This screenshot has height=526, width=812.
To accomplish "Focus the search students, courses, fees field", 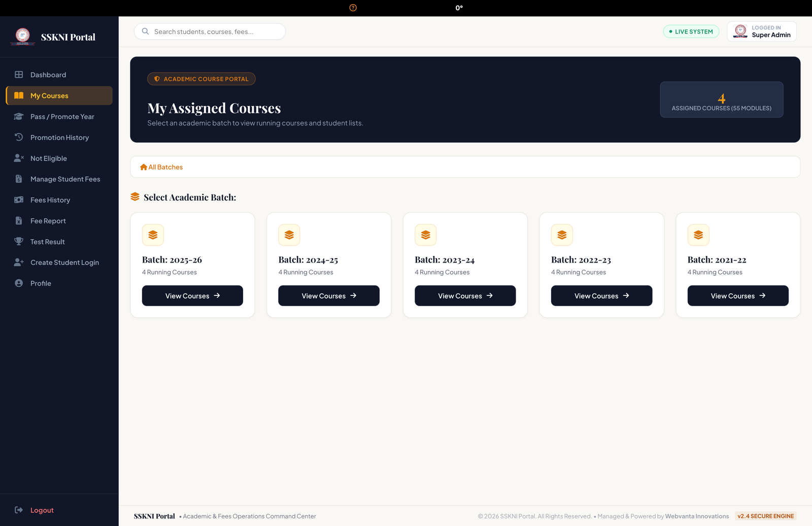I will point(210,31).
